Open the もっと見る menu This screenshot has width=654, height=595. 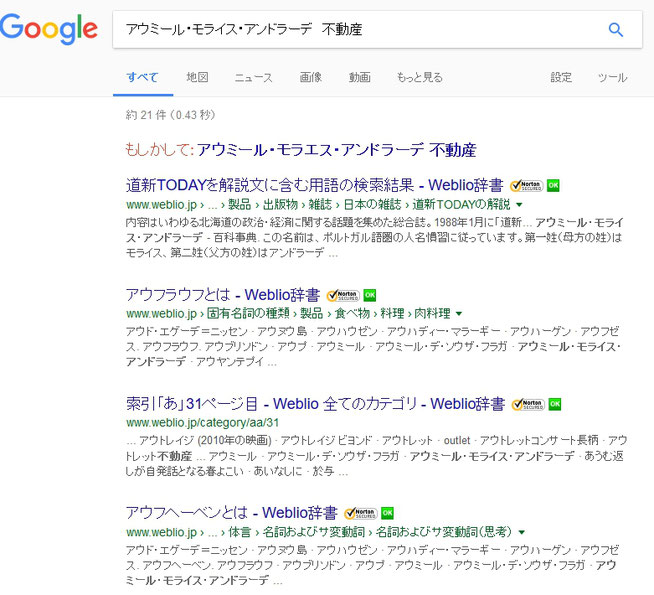pyautogui.click(x=420, y=77)
